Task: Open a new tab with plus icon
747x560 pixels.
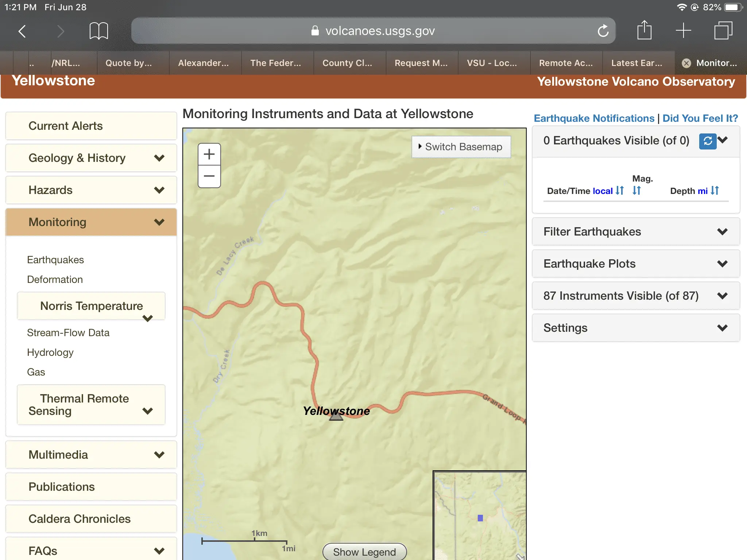Action: 683,30
